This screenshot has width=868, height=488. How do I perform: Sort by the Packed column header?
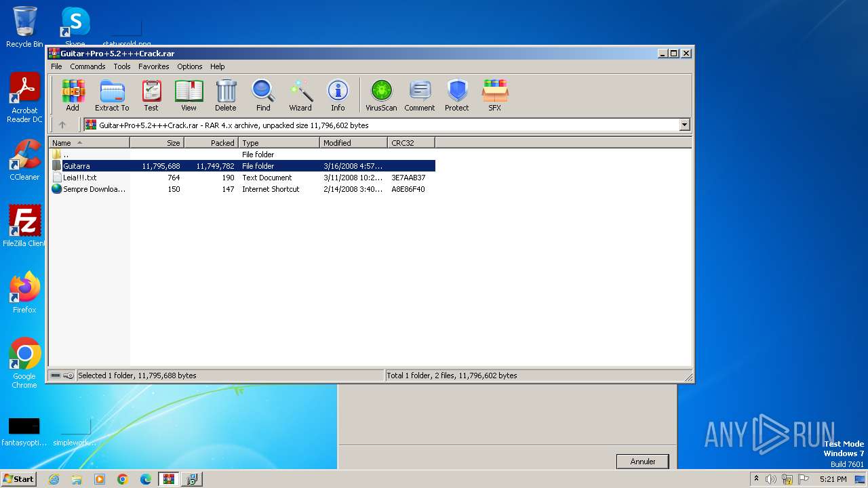pos(211,143)
